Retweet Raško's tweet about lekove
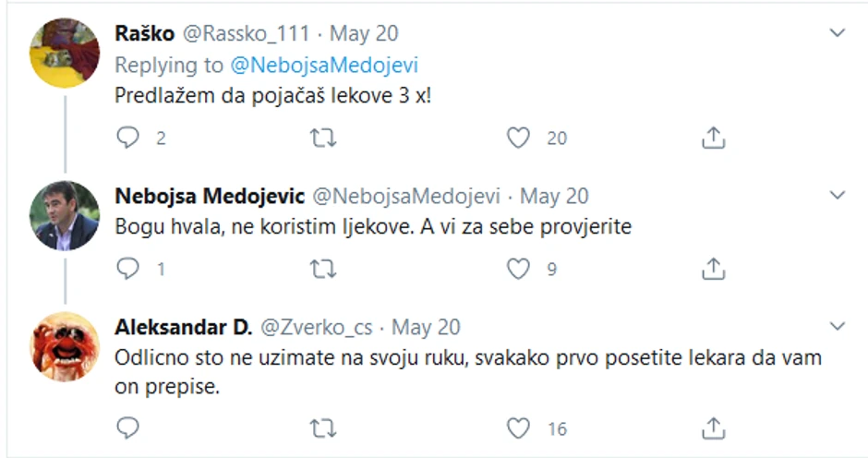868x458 pixels. tap(323, 139)
